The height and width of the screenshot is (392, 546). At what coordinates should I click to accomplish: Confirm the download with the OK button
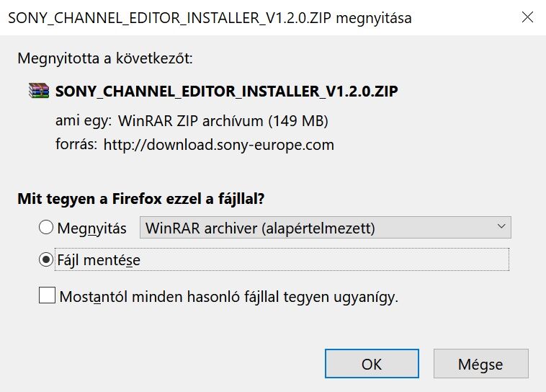pos(372,365)
